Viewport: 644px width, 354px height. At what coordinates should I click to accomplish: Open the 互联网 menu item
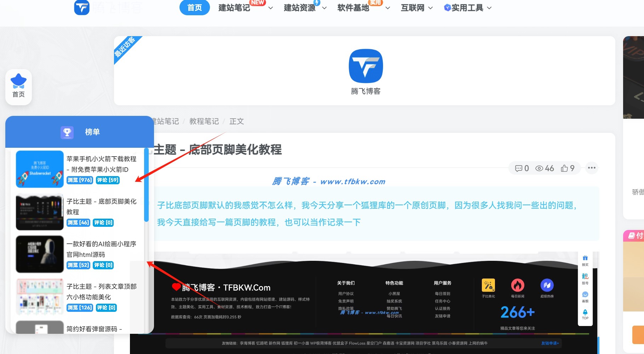(x=413, y=8)
